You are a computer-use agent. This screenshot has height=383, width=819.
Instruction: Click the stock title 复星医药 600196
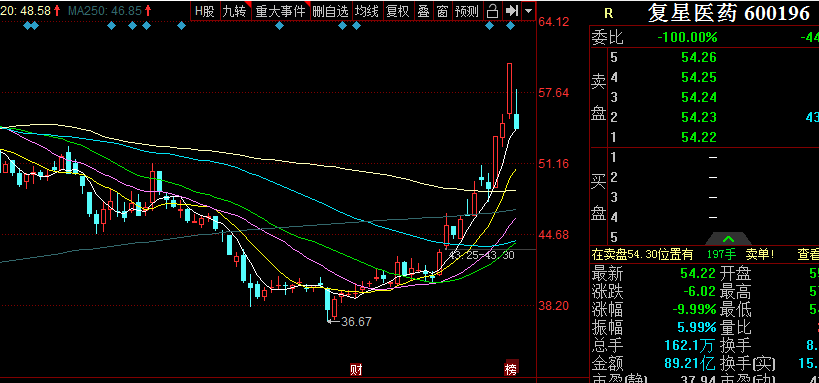pos(729,13)
